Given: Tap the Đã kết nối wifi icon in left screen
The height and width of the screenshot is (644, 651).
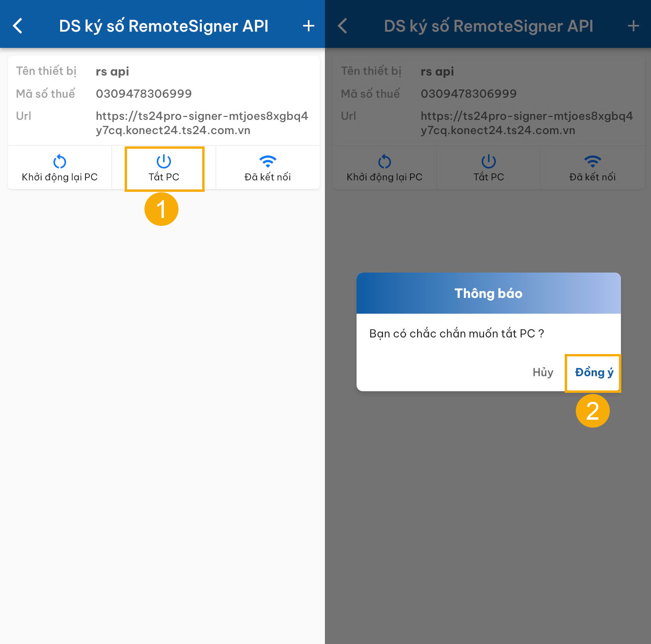Looking at the screenshot, I should tap(268, 161).
